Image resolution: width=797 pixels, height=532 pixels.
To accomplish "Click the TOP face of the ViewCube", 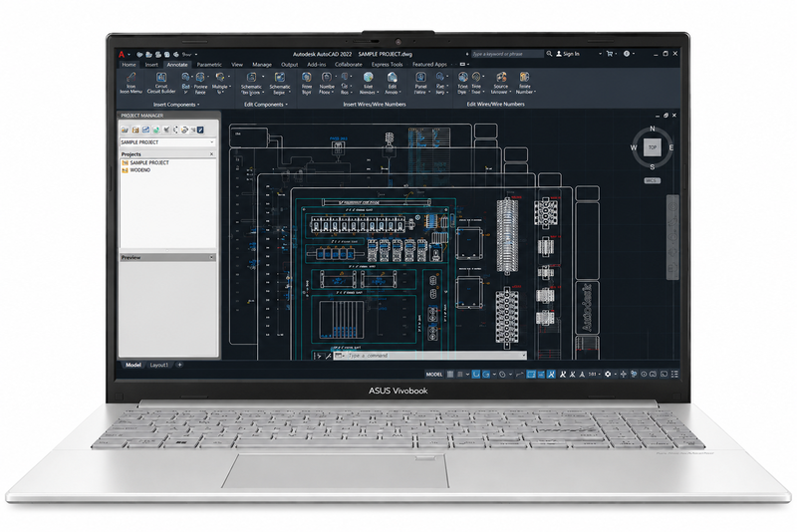I will click(x=653, y=147).
